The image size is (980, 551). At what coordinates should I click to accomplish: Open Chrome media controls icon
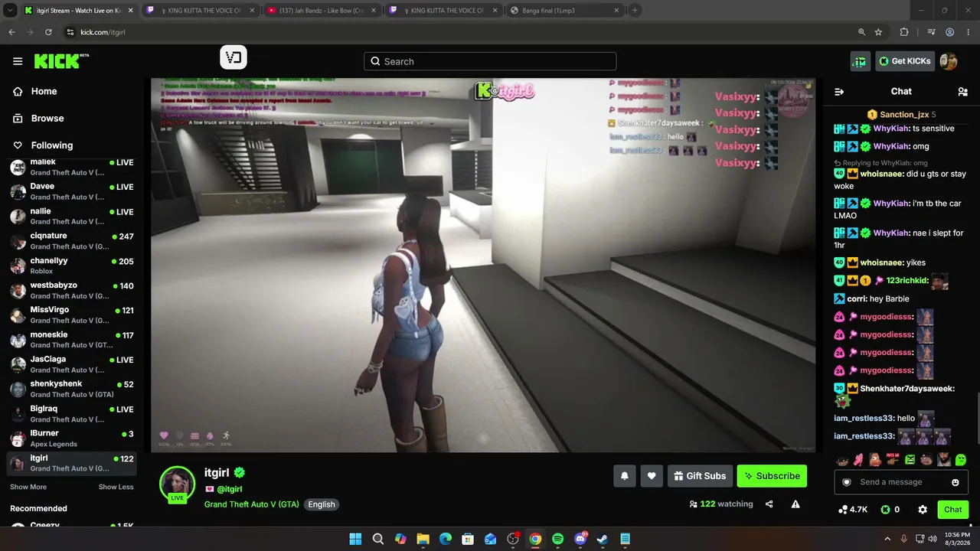coord(931,32)
